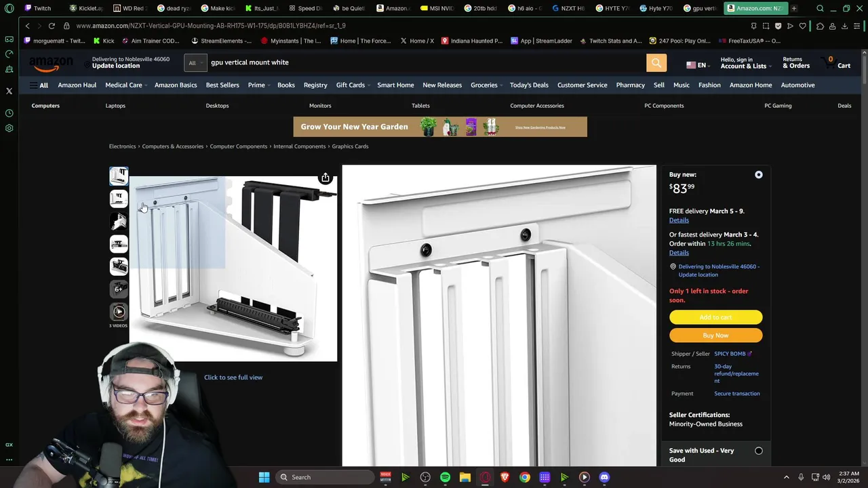Expand the Prime menu dropdown
This screenshot has width=868, height=488.
259,85
